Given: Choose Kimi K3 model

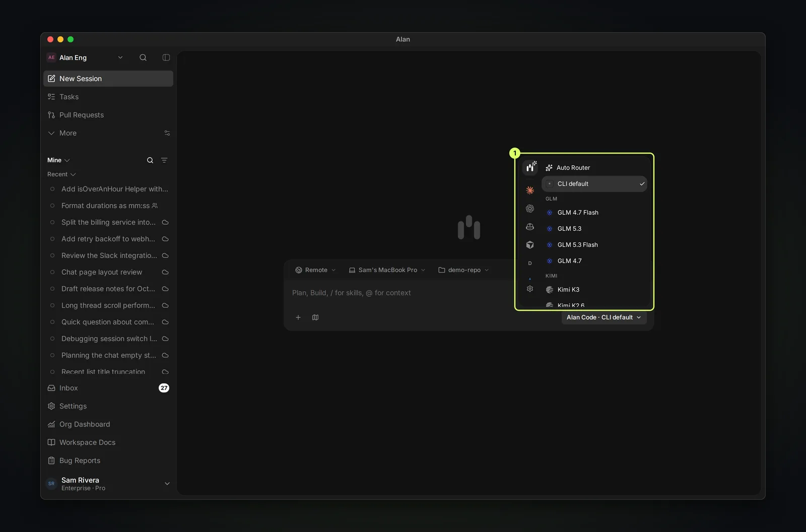Looking at the screenshot, I should [x=594, y=290].
